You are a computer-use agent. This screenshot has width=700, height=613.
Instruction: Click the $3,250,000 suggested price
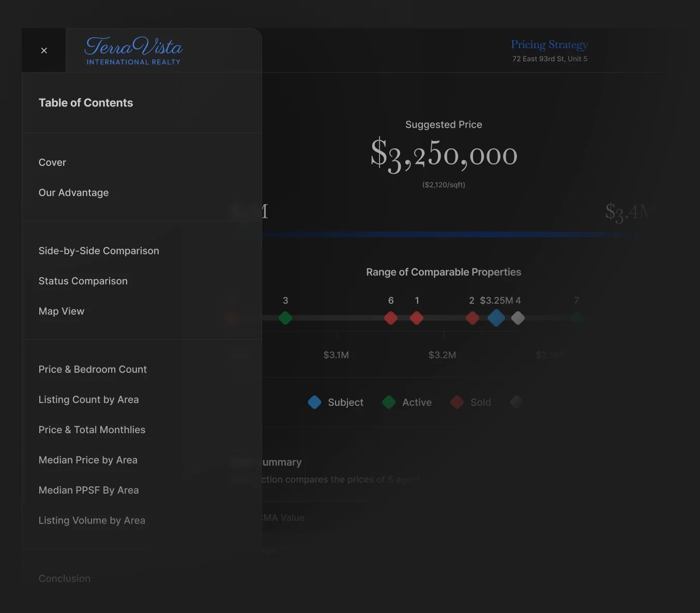[444, 155]
